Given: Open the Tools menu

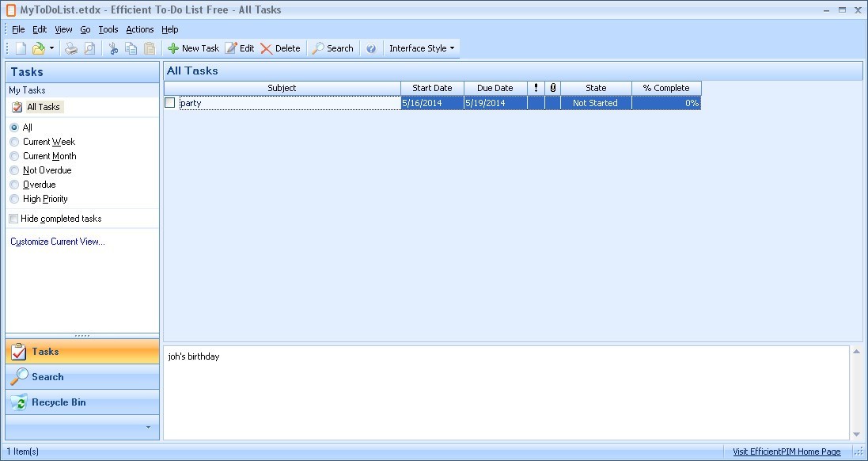Looking at the screenshot, I should (108, 29).
